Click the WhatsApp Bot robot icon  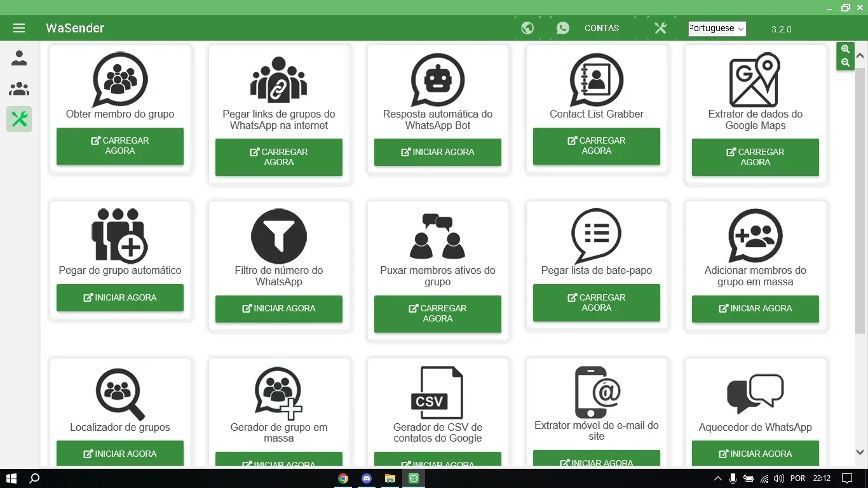438,79
